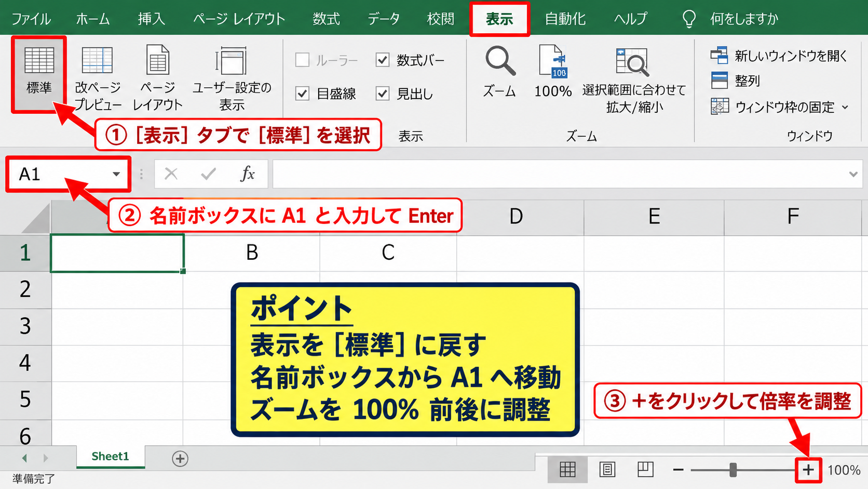Select Page Layout icon in status bar
868x489 pixels.
point(607,470)
